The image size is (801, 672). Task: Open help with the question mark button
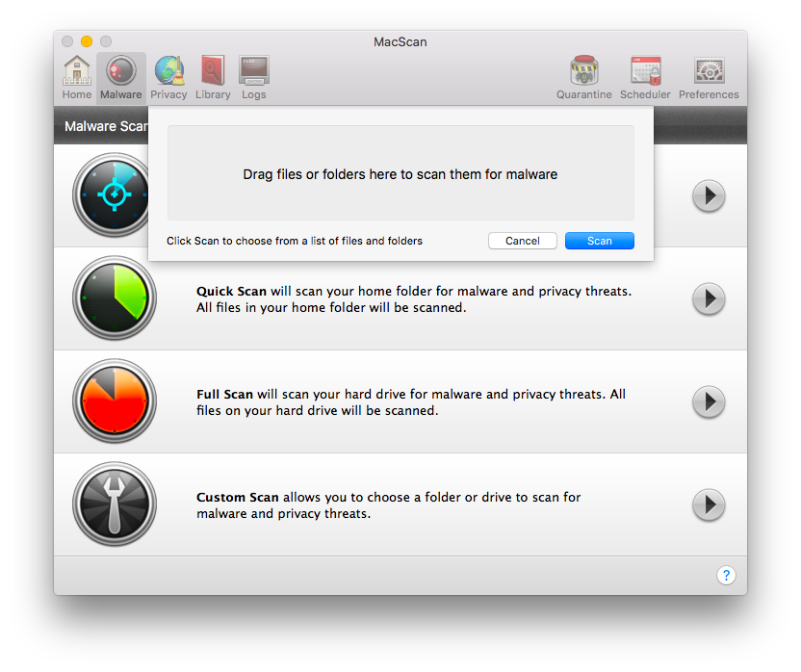click(x=726, y=575)
